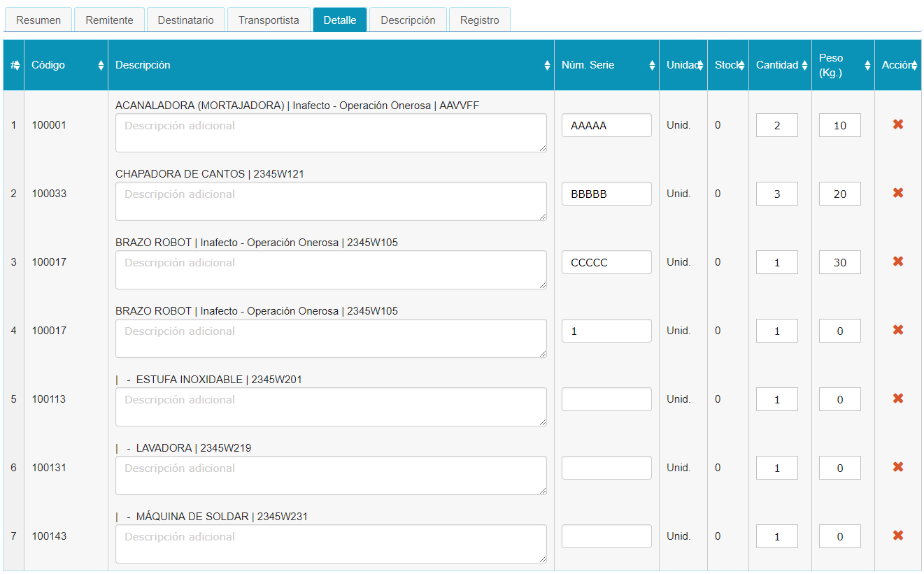This screenshot has height=574, width=924.
Task: Click red X delete icon for row 3
Action: (898, 261)
